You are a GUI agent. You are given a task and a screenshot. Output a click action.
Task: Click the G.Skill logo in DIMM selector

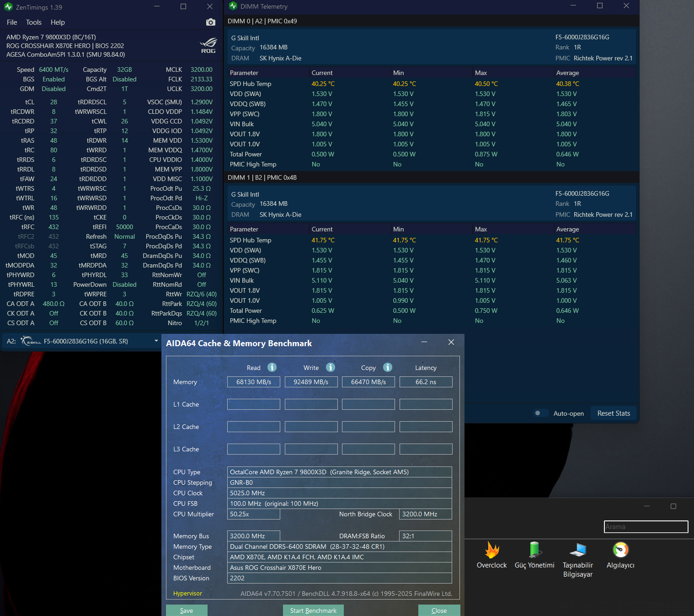tap(31, 341)
